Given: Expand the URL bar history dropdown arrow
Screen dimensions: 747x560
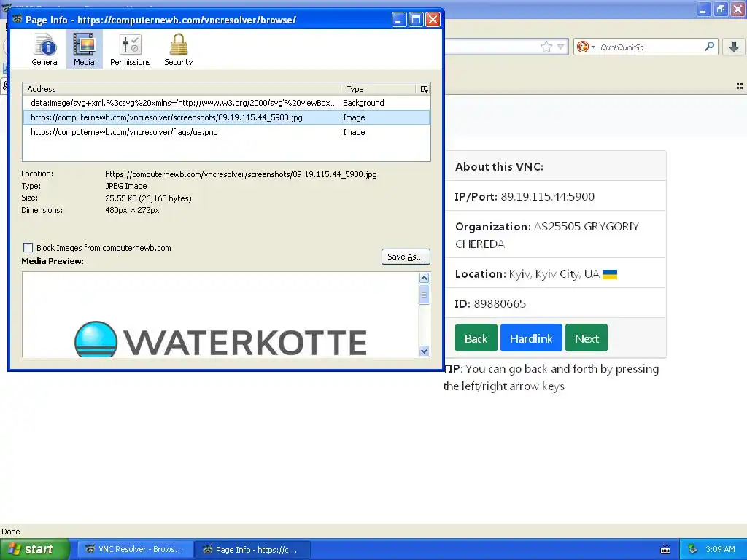Looking at the screenshot, I should tap(561, 47).
